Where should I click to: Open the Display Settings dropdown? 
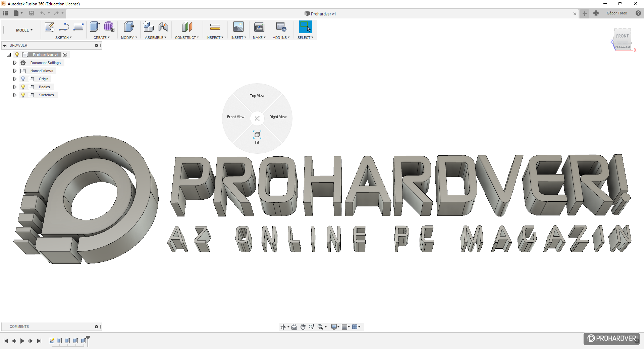tap(335, 327)
